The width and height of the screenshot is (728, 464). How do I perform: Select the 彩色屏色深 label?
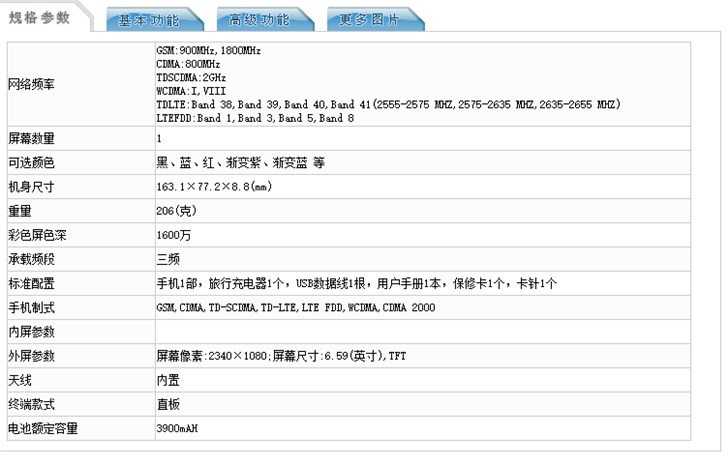pyautogui.click(x=37, y=235)
